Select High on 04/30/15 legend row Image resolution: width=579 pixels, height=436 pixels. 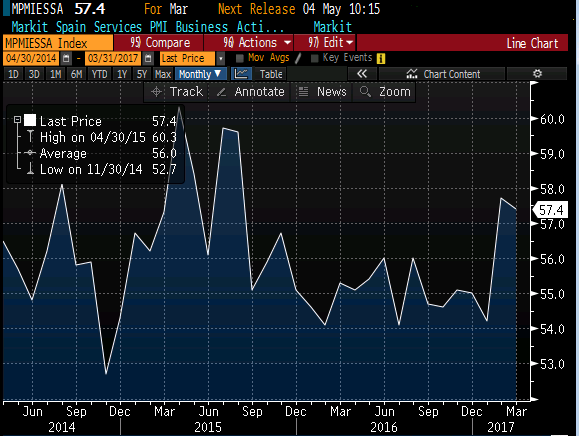tap(102, 137)
